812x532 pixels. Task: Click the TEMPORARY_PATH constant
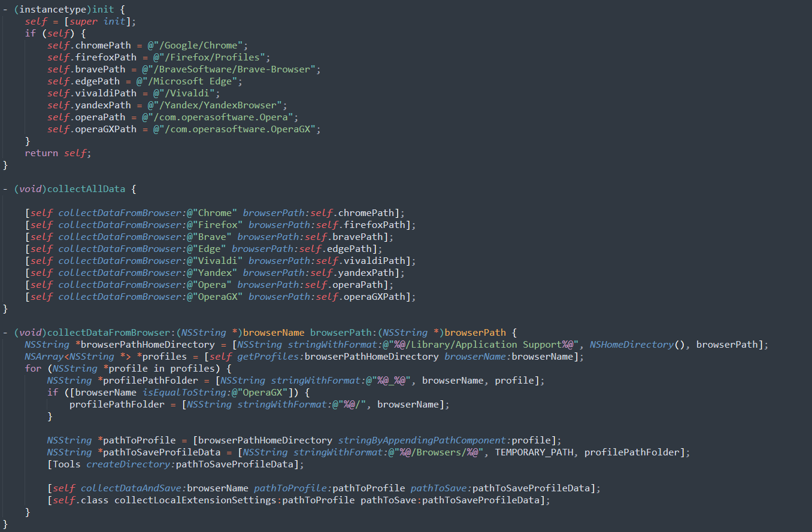click(x=534, y=452)
